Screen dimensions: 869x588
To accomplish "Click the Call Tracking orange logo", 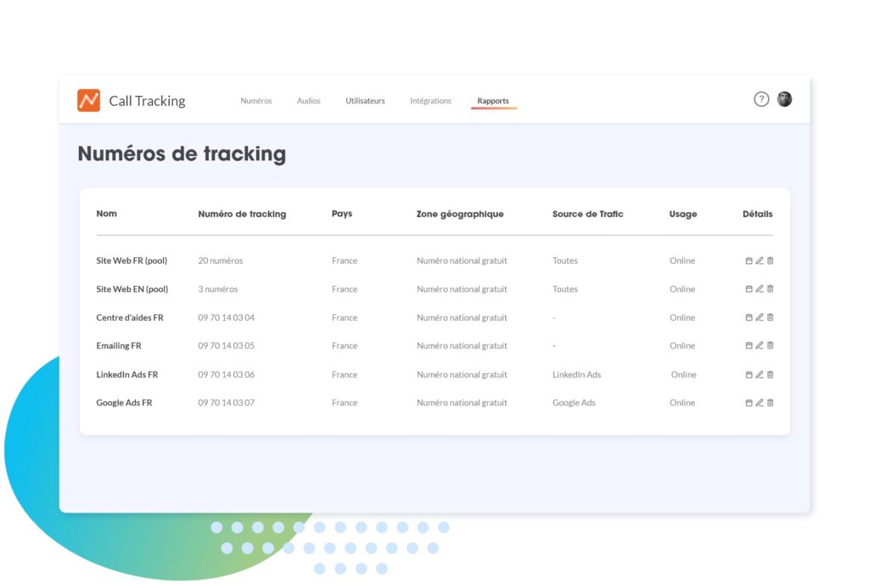I will tap(88, 100).
